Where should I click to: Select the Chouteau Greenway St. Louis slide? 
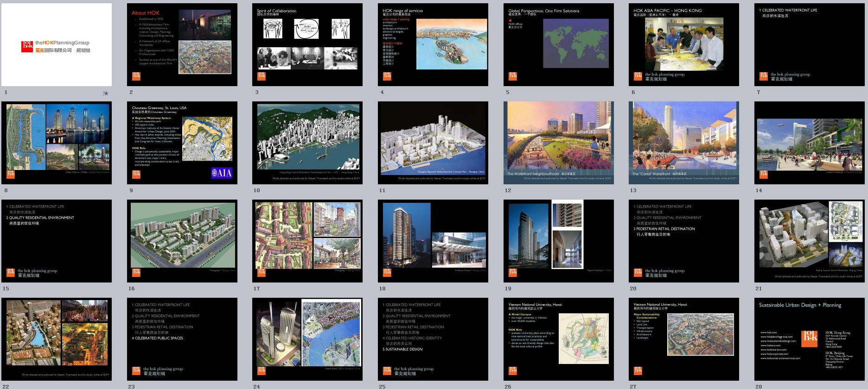pos(182,143)
